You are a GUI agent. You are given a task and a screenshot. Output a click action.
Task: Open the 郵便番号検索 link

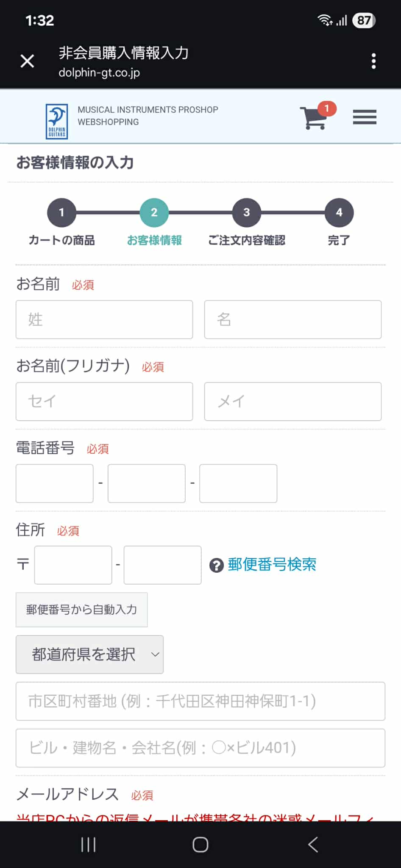(x=272, y=565)
